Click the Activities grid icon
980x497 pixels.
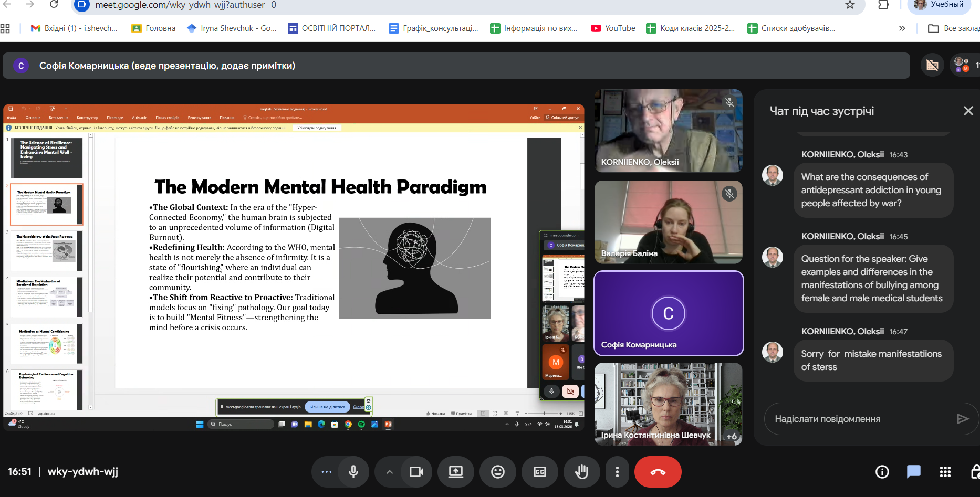(945, 472)
